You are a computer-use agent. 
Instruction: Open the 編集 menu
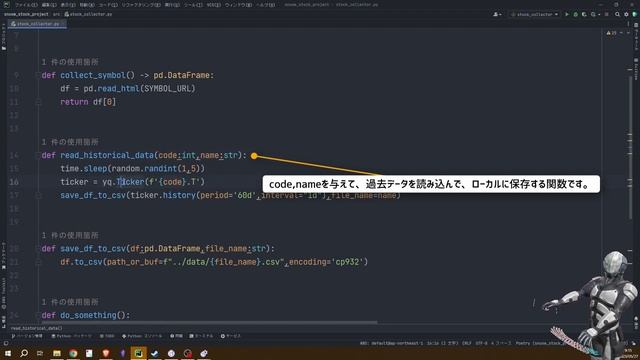[x=49, y=5]
